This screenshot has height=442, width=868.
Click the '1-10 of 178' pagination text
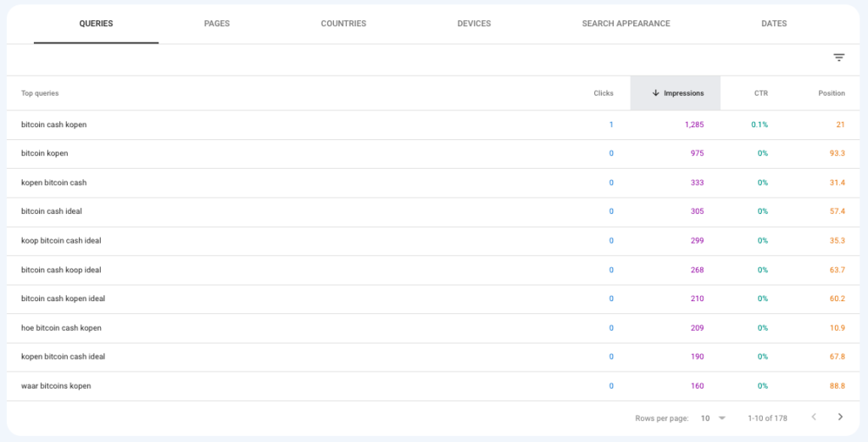pos(767,418)
